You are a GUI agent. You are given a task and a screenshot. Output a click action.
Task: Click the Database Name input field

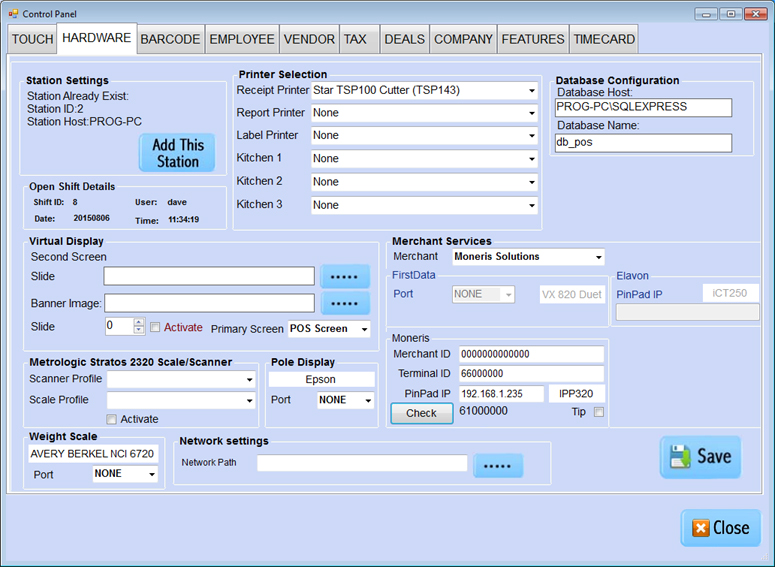pyautogui.click(x=643, y=143)
